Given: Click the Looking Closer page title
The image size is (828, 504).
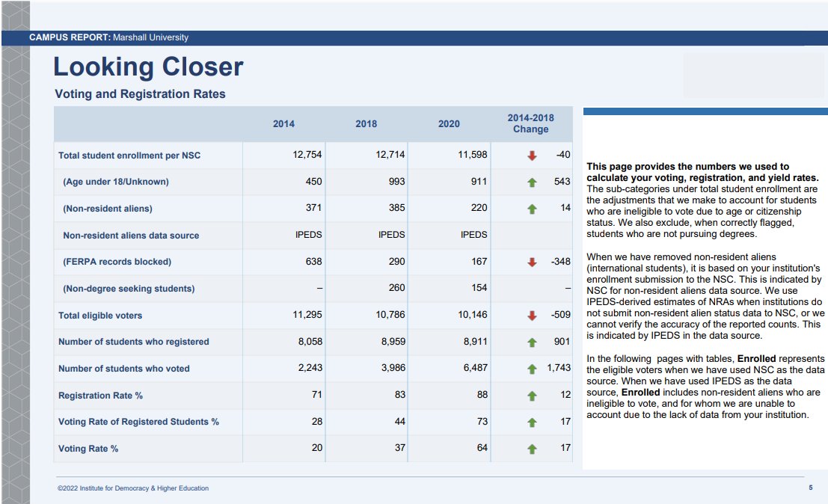Looking at the screenshot, I should pos(148,67).
